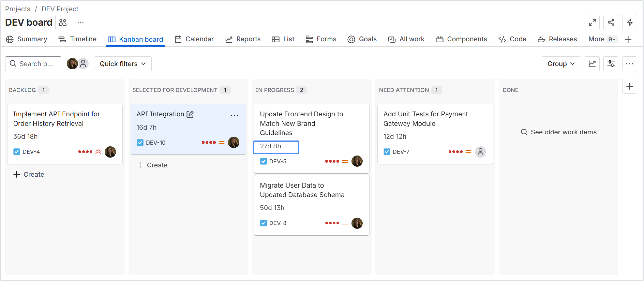Open view settings sliders icon
This screenshot has width=644, height=281.
611,64
